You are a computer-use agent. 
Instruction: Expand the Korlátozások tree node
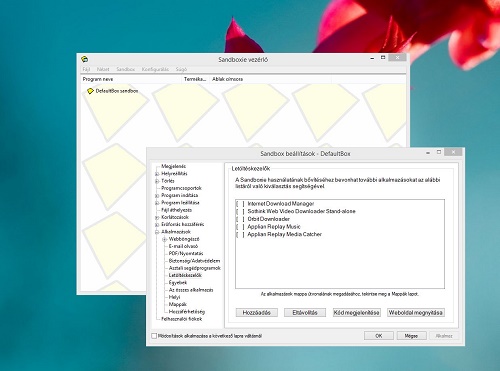[x=157, y=217]
